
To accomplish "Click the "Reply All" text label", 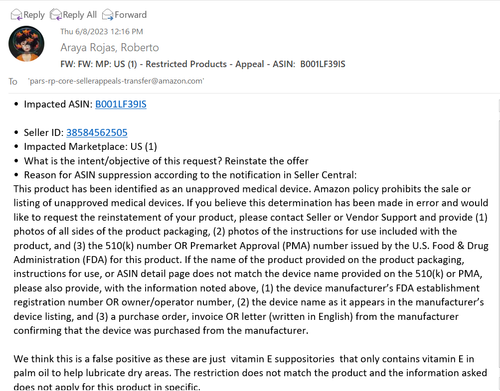I will tap(80, 15).
